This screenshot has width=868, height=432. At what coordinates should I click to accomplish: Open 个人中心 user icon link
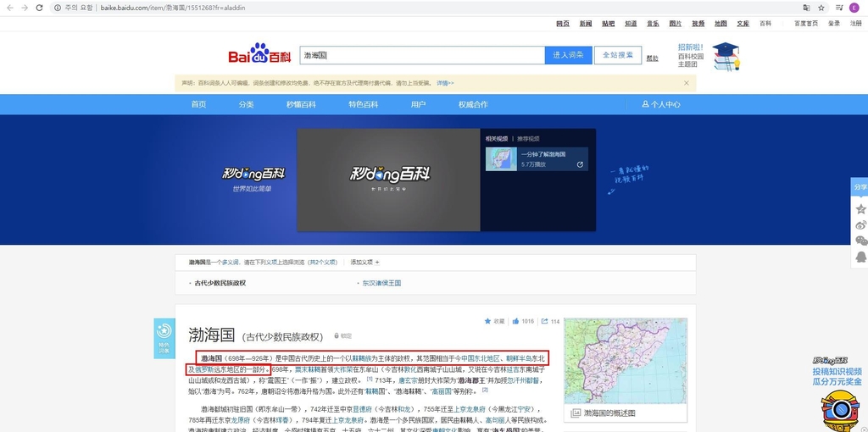(x=661, y=104)
